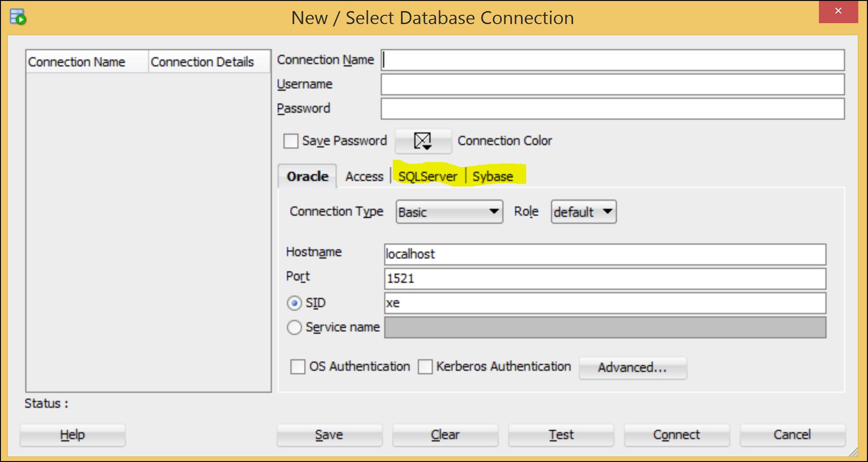Switch to the Access tab

click(x=364, y=176)
